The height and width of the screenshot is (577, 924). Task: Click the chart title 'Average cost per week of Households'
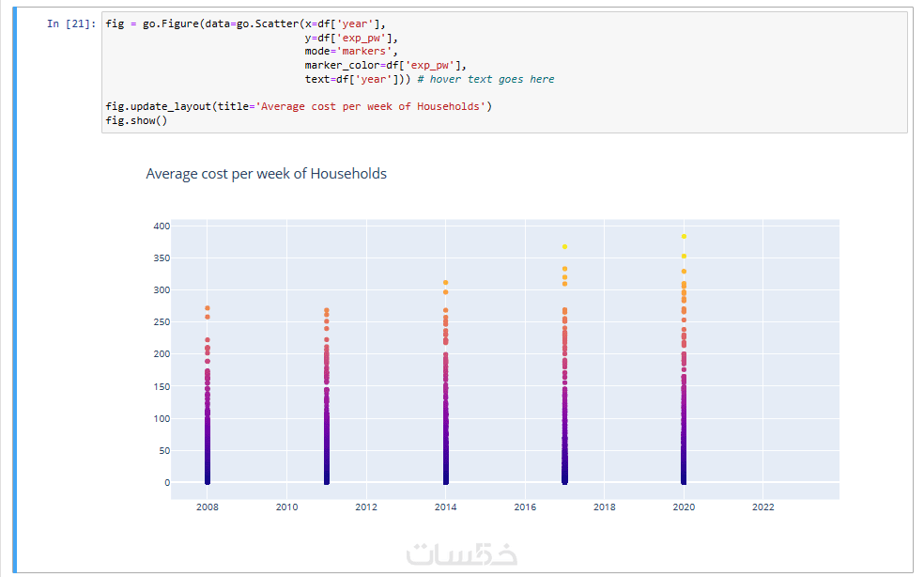tap(266, 174)
